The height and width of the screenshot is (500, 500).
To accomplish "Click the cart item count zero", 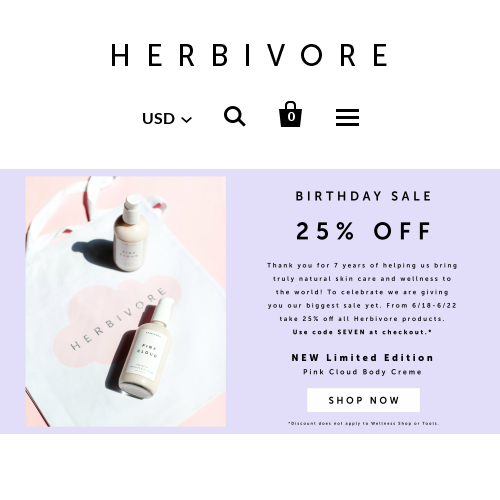I will coord(291,117).
